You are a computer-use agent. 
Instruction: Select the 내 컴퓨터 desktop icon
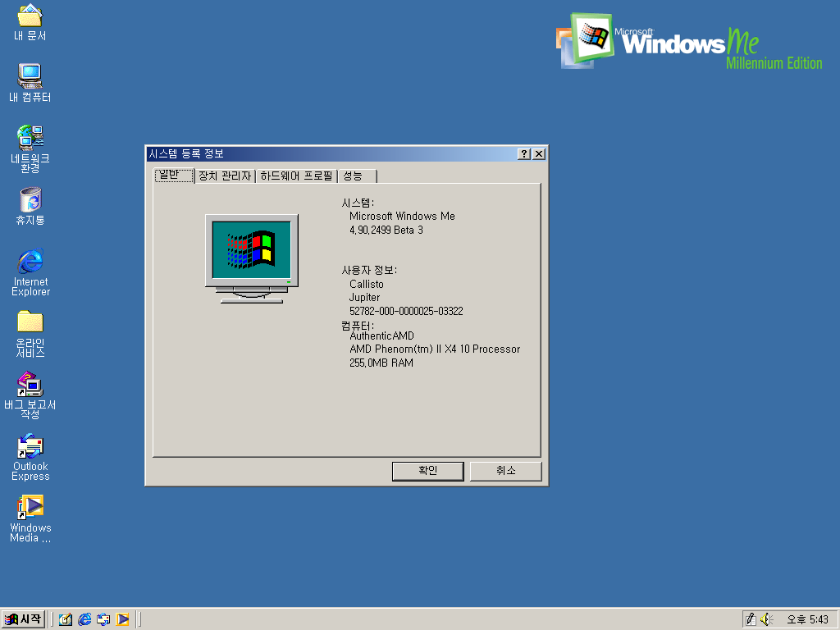coord(30,83)
